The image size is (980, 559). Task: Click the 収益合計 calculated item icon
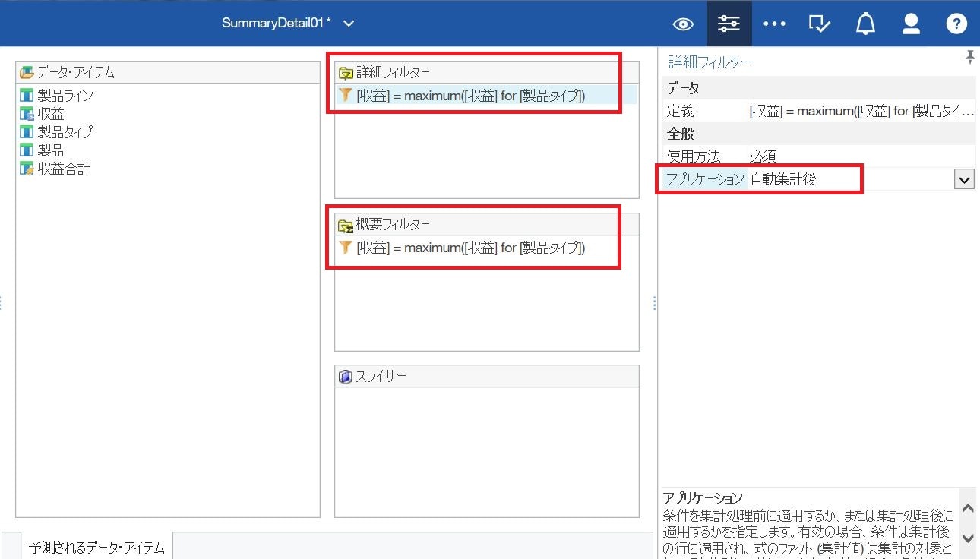(x=27, y=169)
